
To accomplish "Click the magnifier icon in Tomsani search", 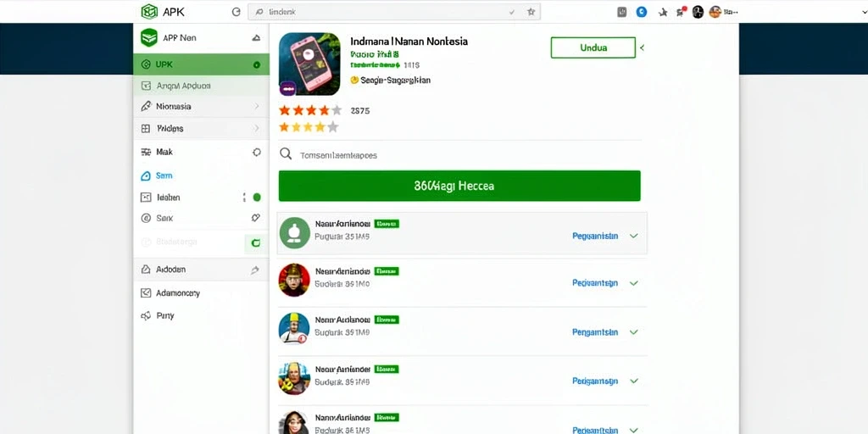I will click(x=286, y=154).
